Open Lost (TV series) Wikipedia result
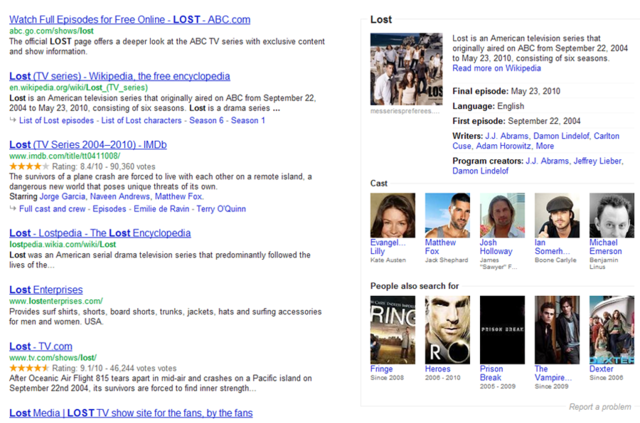The image size is (640, 423). 120,76
